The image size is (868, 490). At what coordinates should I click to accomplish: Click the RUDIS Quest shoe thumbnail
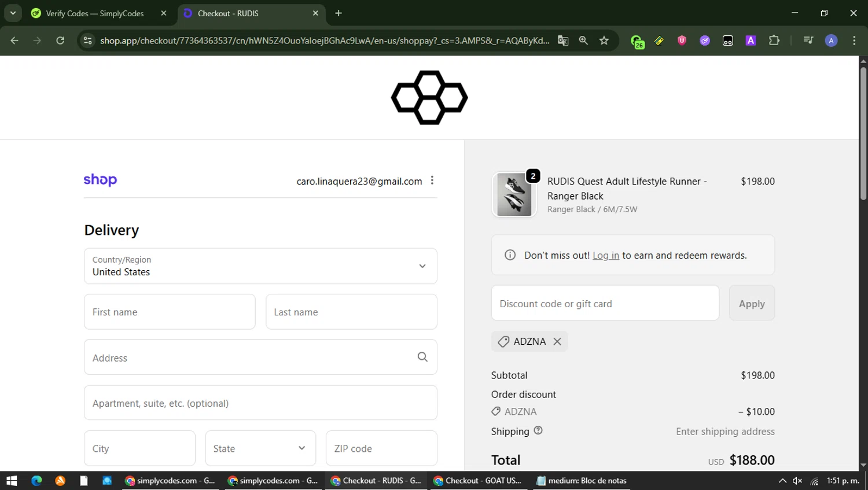click(x=514, y=196)
